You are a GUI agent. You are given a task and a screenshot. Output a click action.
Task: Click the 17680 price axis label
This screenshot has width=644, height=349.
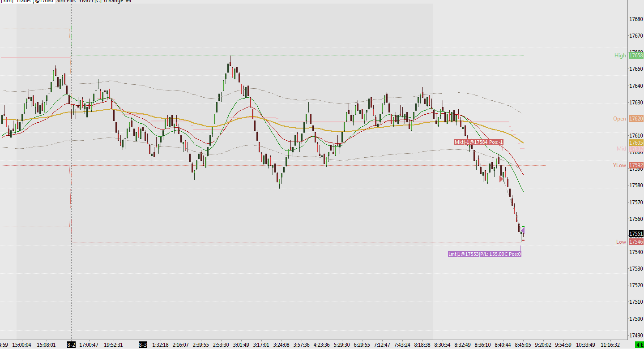click(x=636, y=19)
